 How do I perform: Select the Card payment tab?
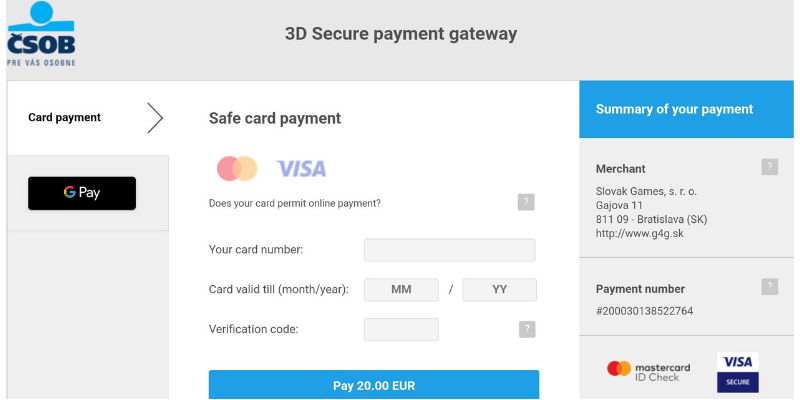tap(65, 118)
